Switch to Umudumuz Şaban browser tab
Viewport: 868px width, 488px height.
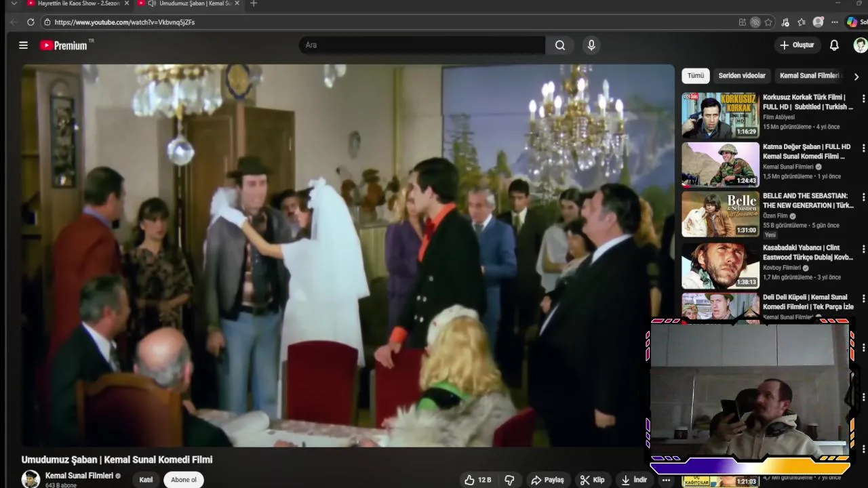[x=190, y=3]
